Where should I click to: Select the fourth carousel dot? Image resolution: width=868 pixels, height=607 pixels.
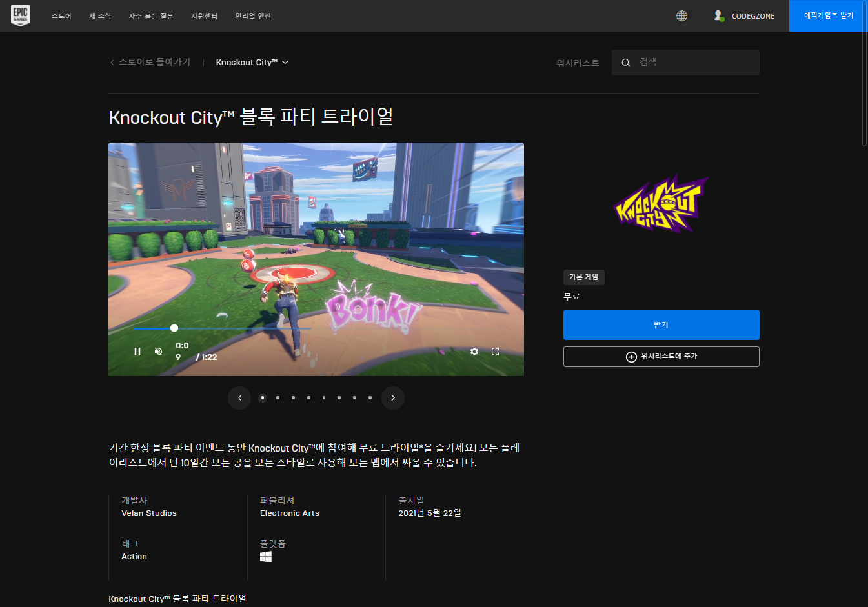coord(309,398)
